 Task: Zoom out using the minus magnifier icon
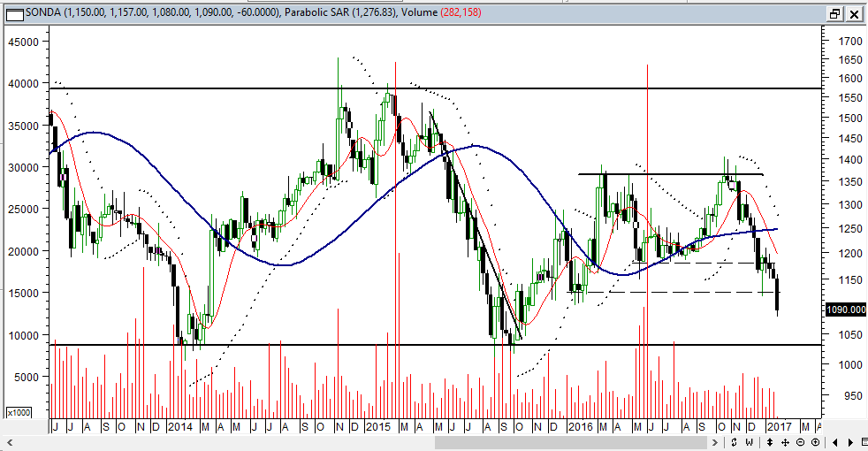point(800,442)
